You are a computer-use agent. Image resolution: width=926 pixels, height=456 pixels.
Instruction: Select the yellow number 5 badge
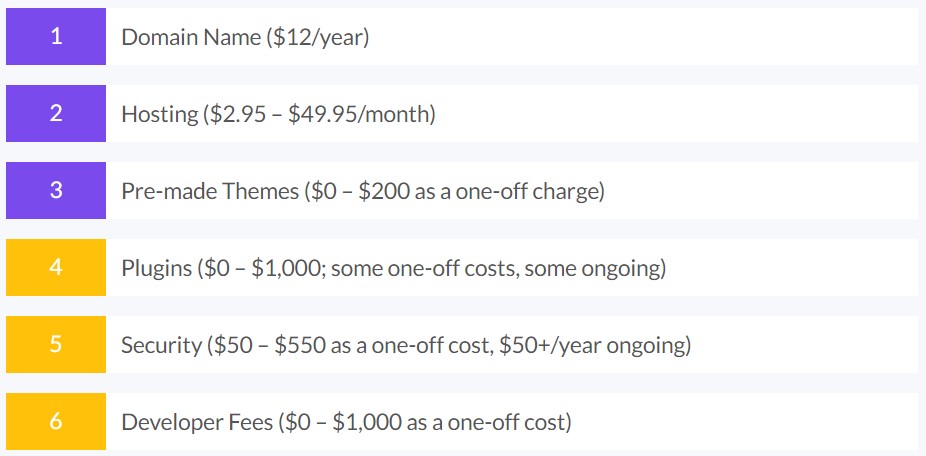[56, 345]
